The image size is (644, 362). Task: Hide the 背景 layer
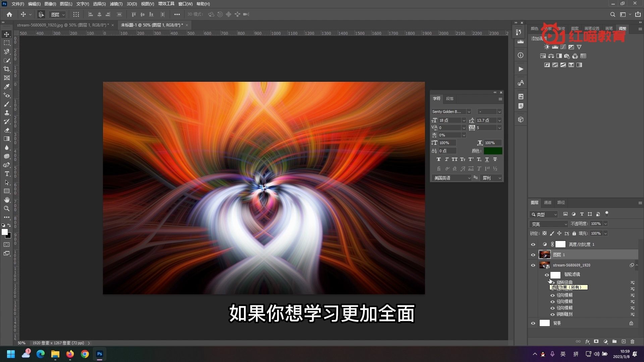point(533,323)
